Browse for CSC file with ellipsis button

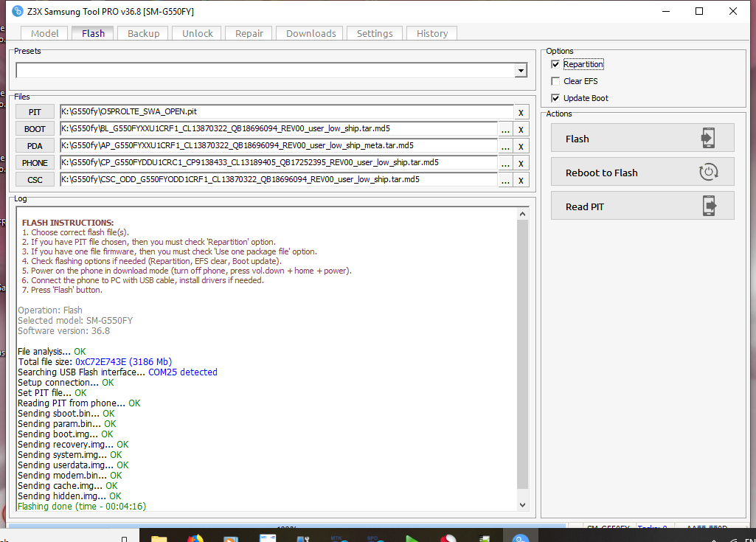[505, 180]
